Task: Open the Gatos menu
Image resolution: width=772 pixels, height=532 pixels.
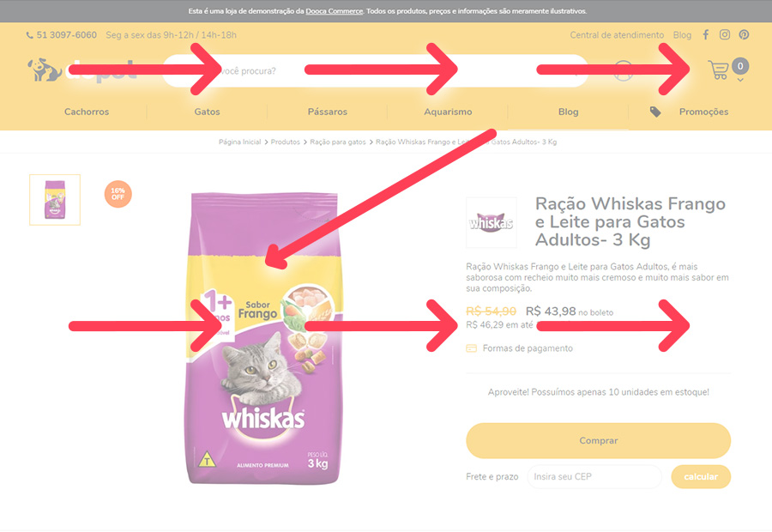Action: 207,112
